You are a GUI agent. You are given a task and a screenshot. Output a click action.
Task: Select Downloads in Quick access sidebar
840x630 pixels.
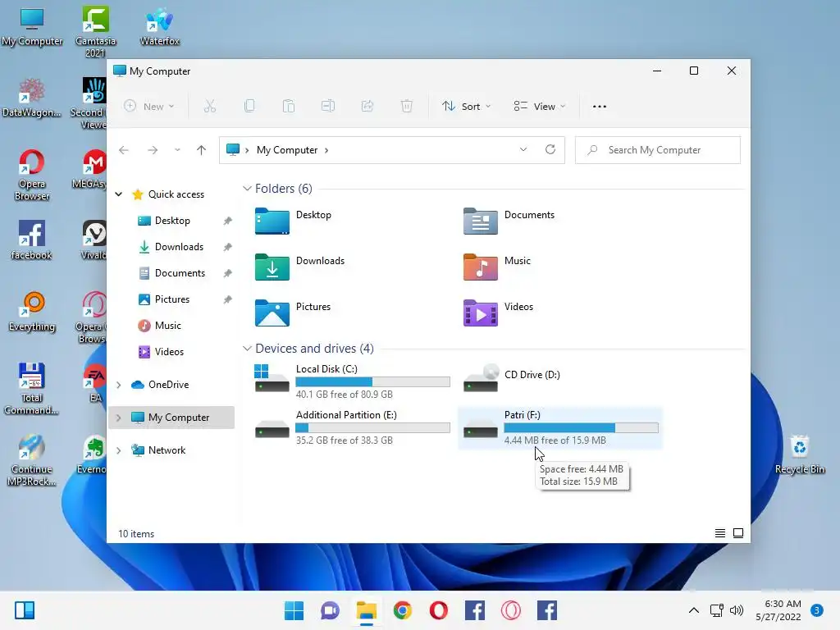(x=179, y=246)
